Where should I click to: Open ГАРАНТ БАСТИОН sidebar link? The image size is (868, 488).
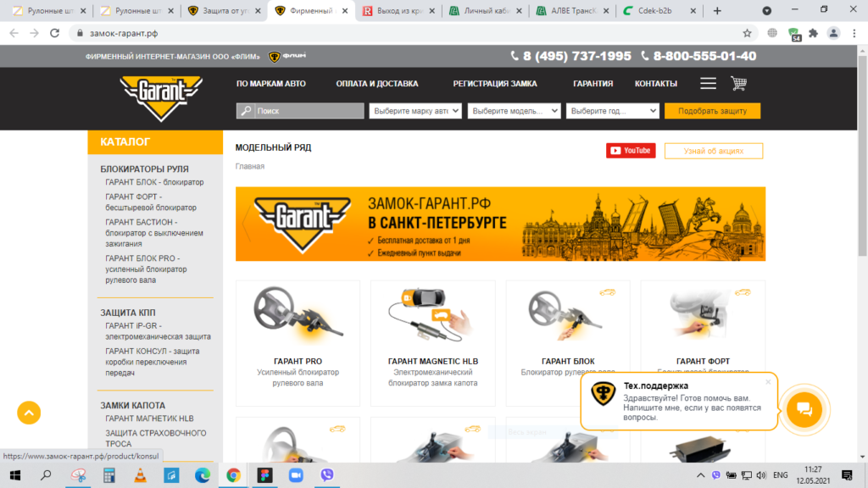[x=154, y=233]
